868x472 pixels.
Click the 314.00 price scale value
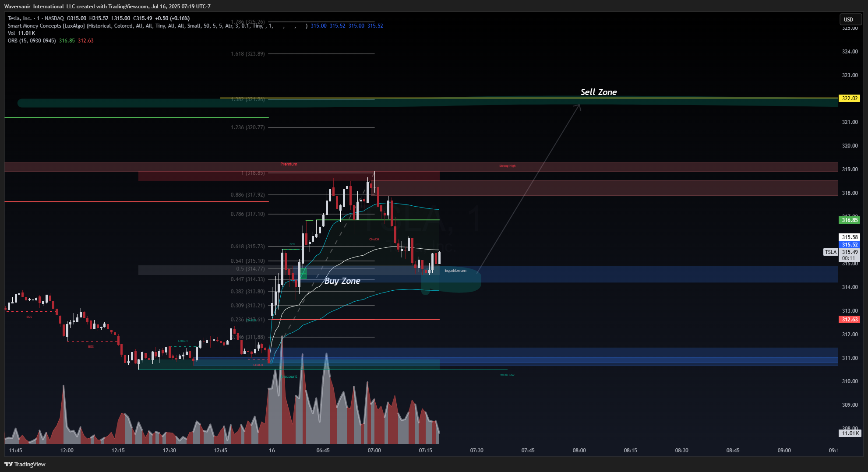tap(850, 287)
